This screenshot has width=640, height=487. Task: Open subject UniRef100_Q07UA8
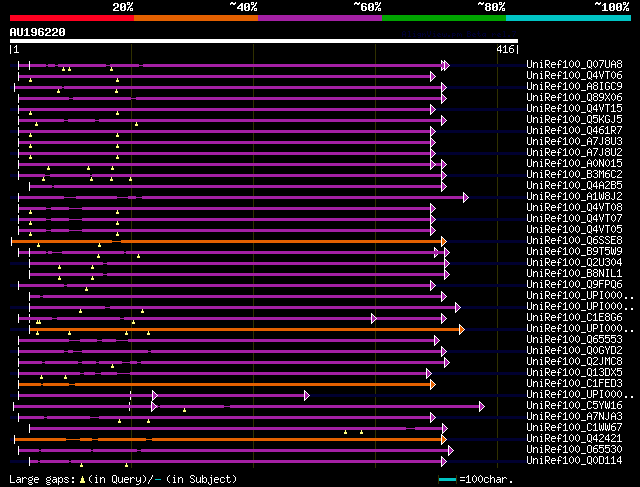pyautogui.click(x=574, y=64)
